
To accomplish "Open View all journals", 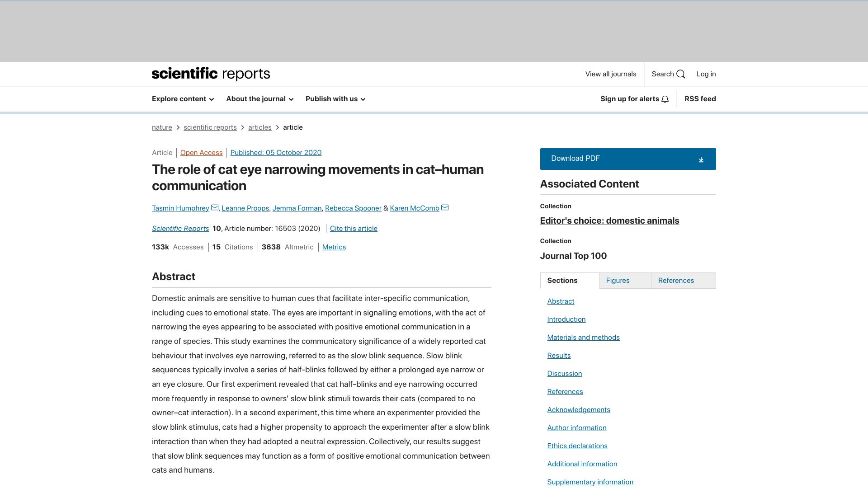I will coord(611,74).
